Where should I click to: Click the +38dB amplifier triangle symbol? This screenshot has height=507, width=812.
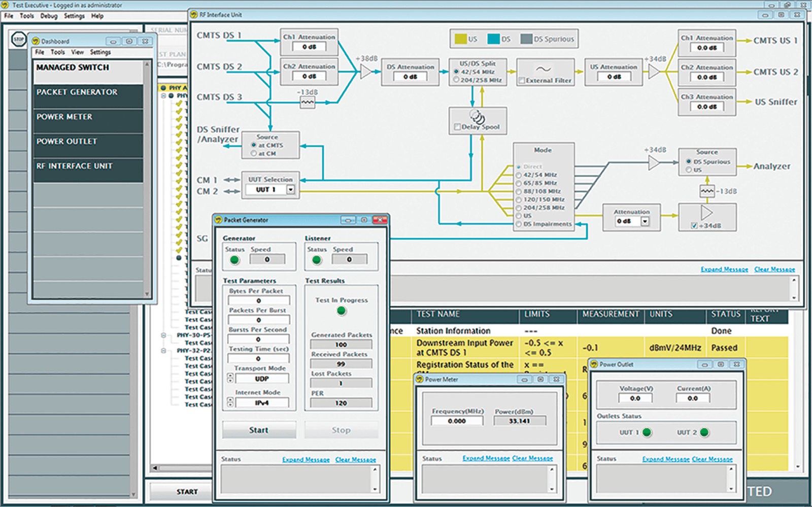point(365,72)
